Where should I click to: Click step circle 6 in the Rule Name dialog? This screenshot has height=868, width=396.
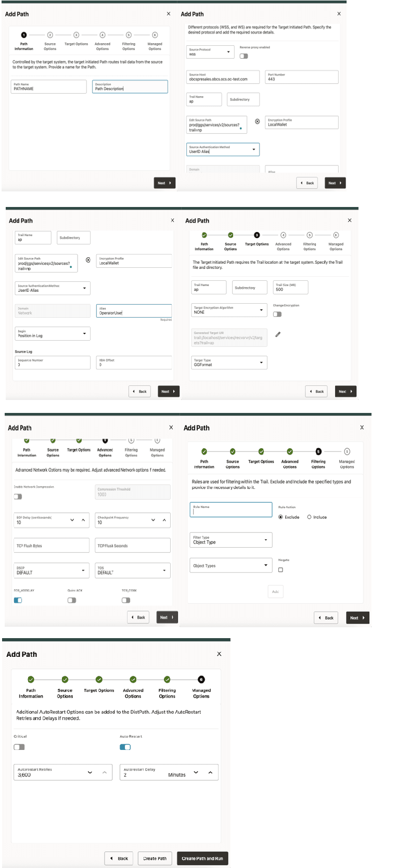coord(347,451)
